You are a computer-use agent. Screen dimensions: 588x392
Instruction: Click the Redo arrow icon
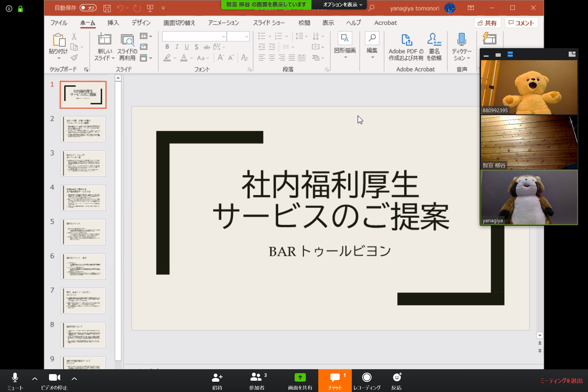137,8
